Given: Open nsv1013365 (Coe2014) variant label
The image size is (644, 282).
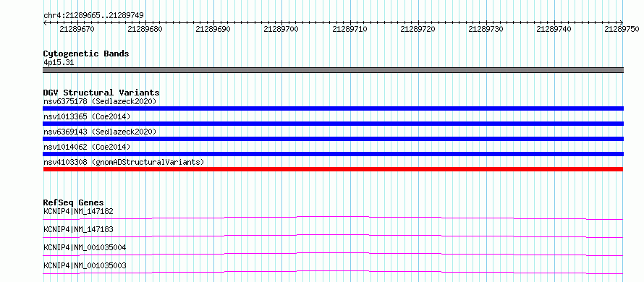Looking at the screenshot, I should [87, 116].
